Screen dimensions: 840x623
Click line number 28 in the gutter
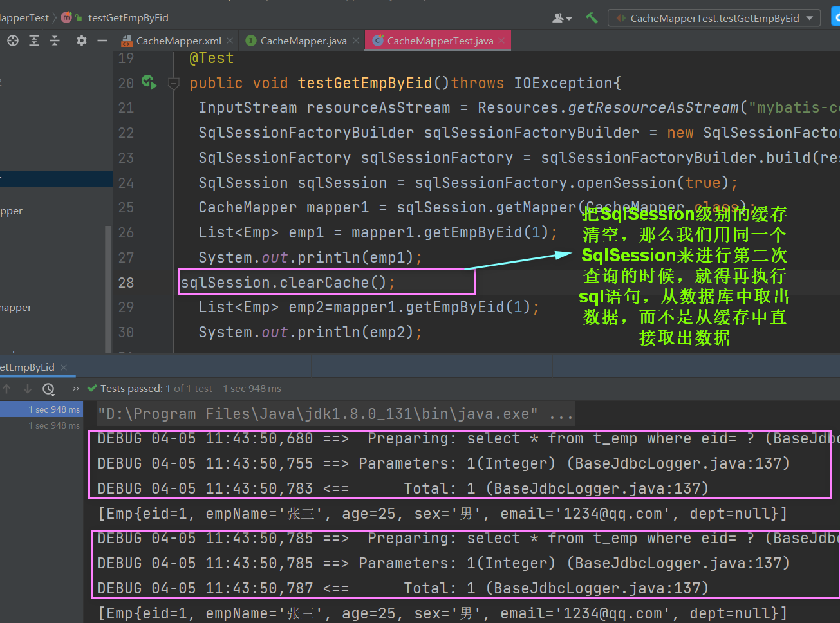click(126, 283)
